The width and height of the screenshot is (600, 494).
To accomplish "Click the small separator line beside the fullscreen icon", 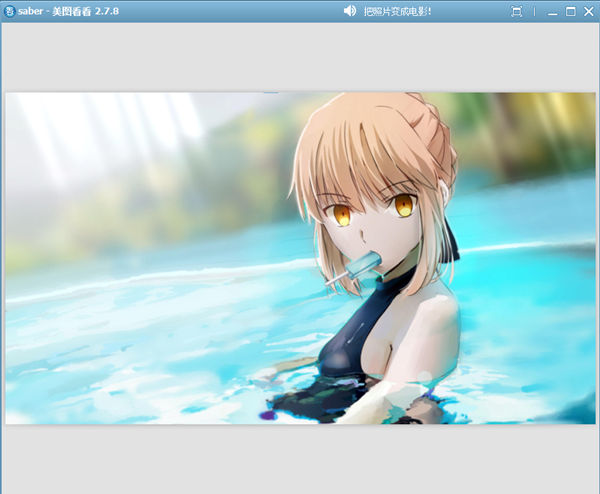I will coord(534,11).
